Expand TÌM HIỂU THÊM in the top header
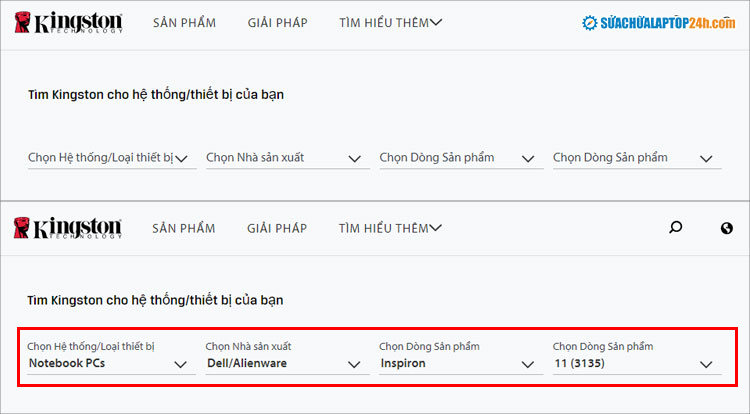Screen dimensions: 750x414 (x=390, y=22)
